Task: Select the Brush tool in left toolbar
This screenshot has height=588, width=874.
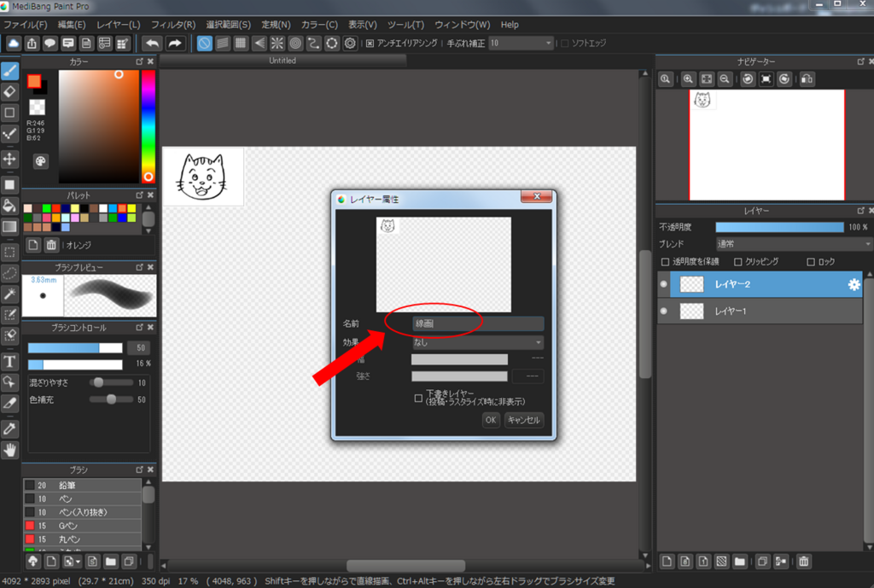Action: pos(9,72)
